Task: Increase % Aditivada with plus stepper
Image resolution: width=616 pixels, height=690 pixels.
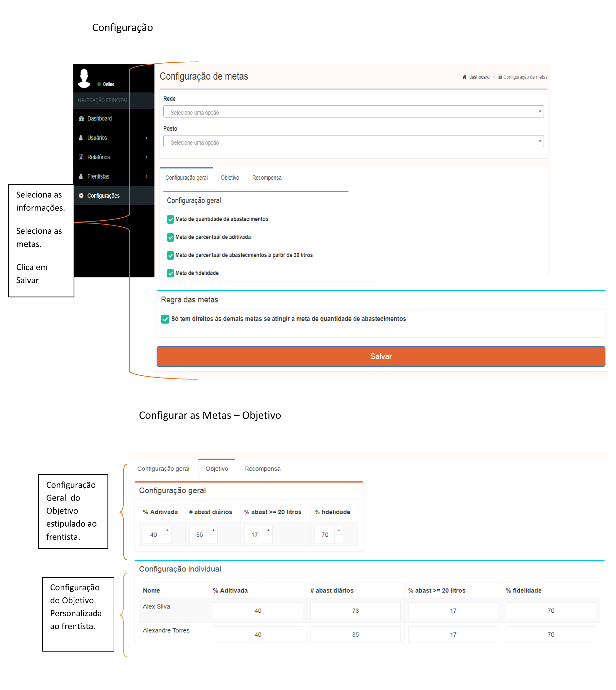Action: (167, 530)
